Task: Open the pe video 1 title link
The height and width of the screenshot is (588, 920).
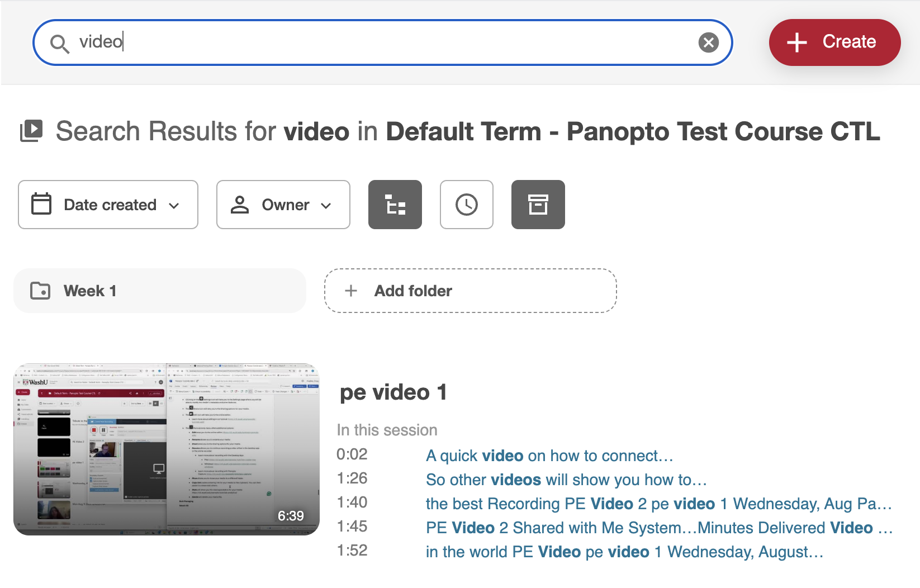Action: tap(393, 392)
